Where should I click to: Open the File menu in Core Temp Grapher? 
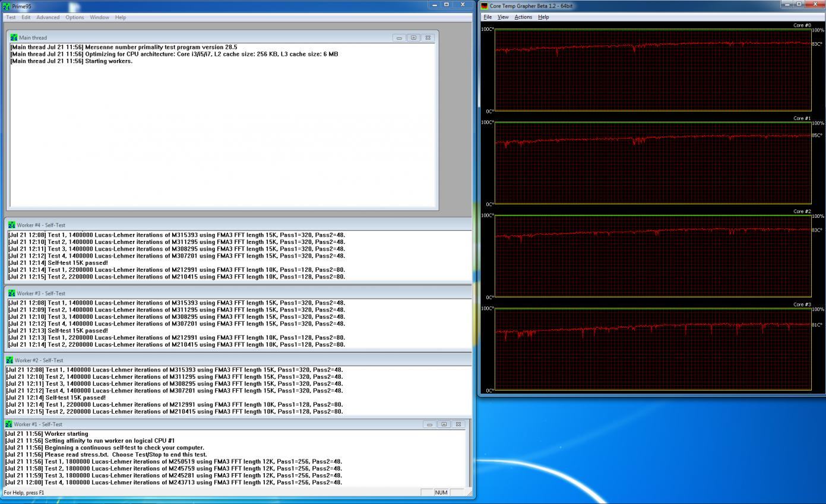click(488, 17)
